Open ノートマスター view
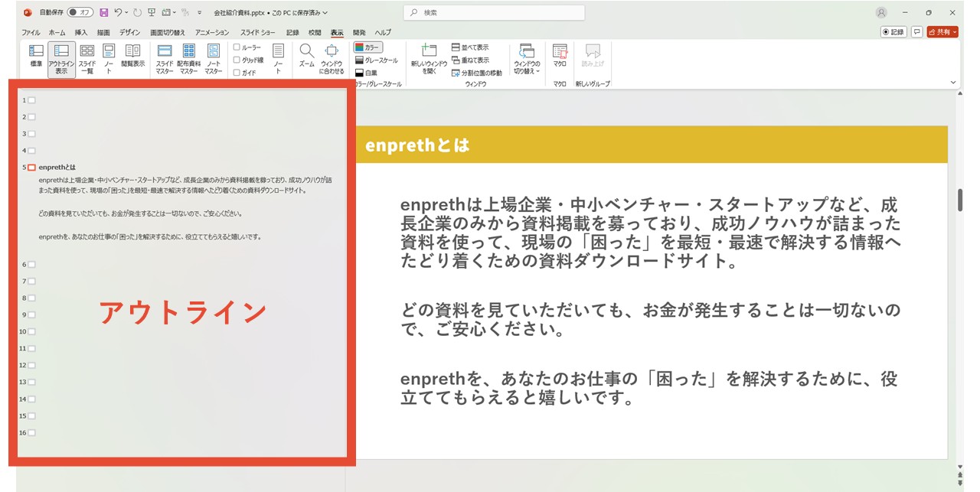This screenshot has height=492, width=980. coord(214,58)
